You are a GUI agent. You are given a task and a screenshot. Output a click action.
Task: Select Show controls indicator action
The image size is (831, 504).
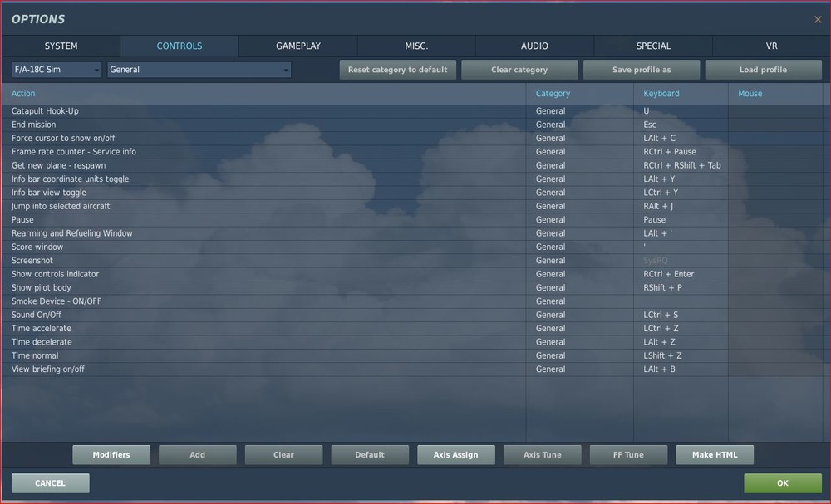click(263, 274)
